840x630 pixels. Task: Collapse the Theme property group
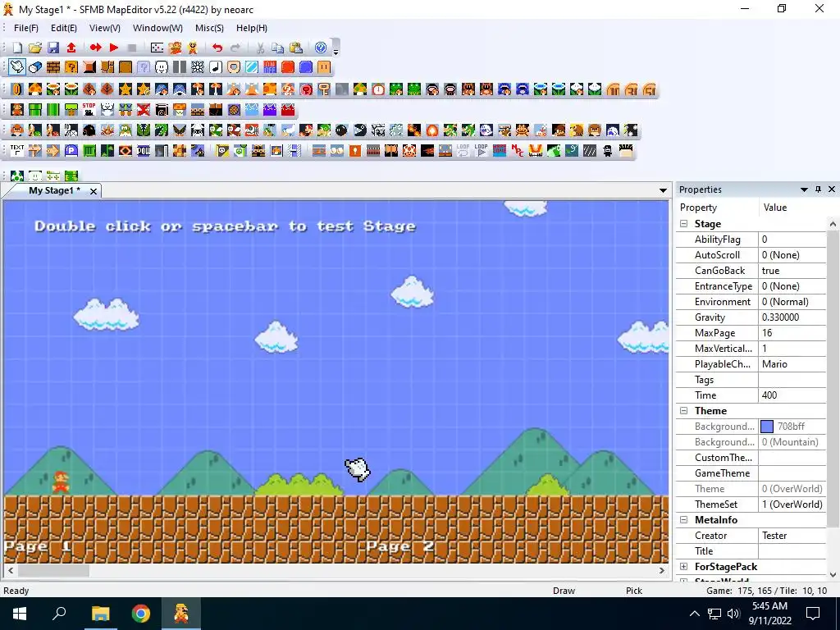684,411
